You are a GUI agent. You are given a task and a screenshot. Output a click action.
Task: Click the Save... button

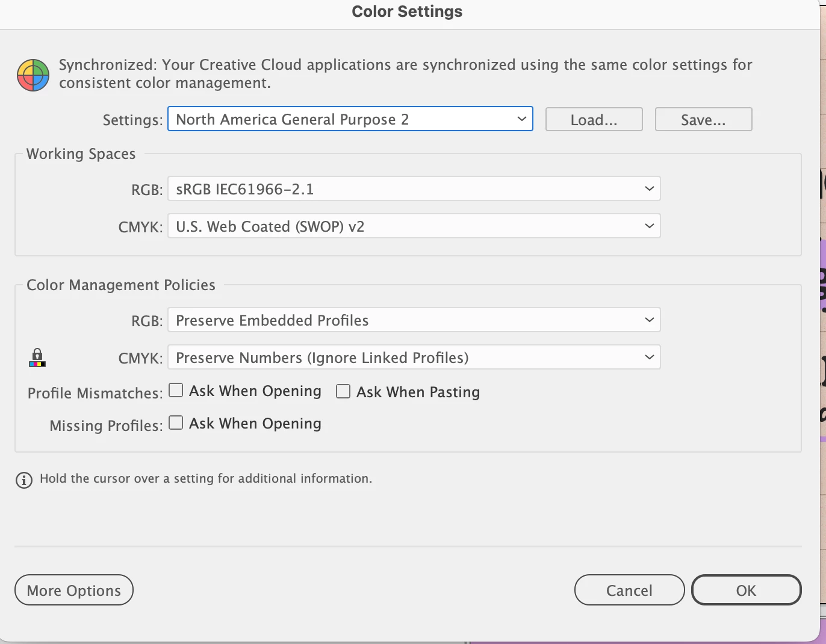(x=704, y=119)
